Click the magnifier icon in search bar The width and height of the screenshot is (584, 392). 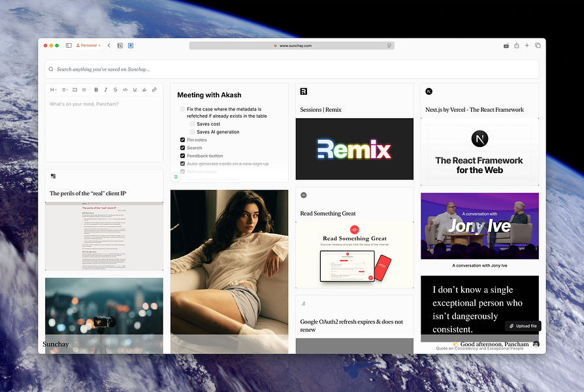click(51, 69)
